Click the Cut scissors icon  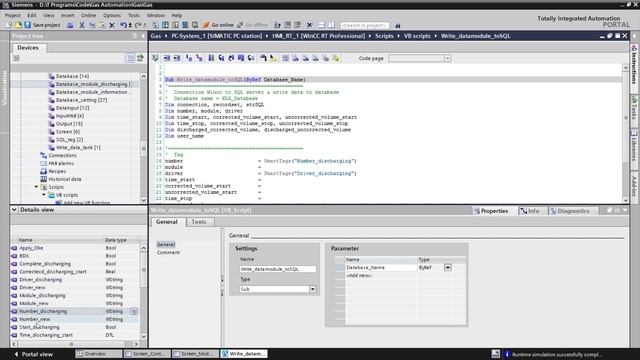[x=82, y=25]
